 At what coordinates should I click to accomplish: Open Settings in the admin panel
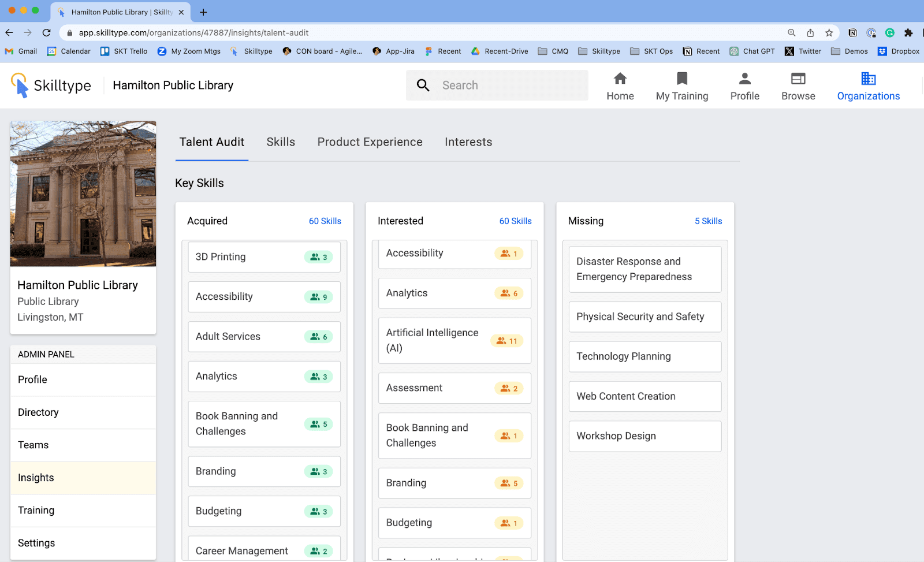83,544
